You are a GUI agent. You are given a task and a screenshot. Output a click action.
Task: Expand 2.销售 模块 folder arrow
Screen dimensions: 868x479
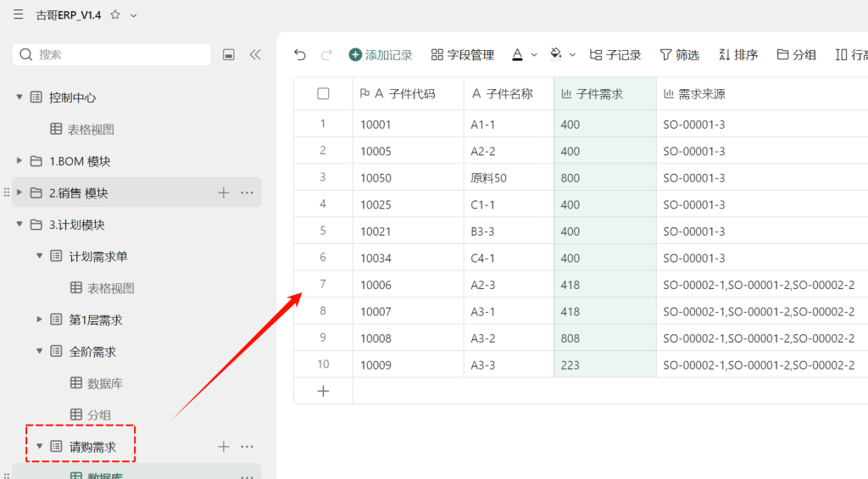(x=19, y=192)
